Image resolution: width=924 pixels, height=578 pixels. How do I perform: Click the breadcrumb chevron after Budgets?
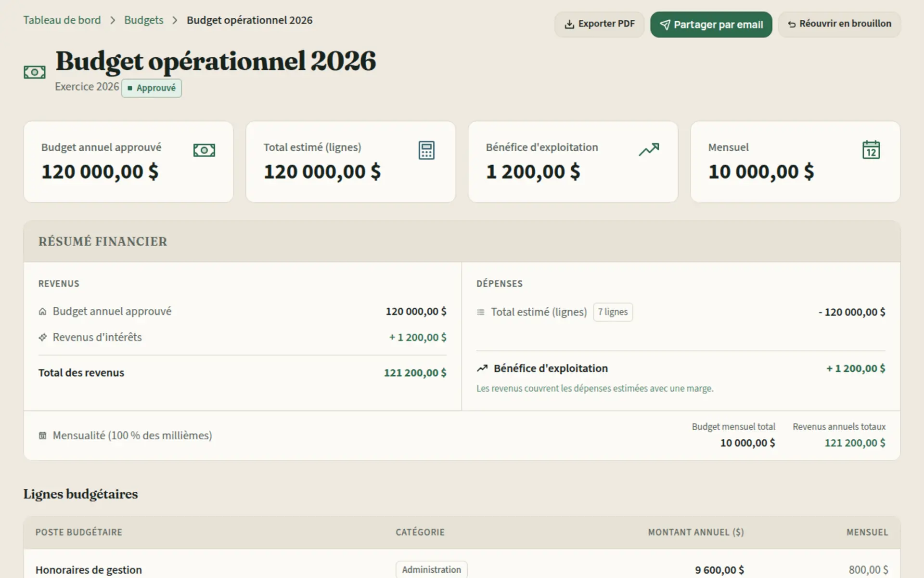(175, 20)
